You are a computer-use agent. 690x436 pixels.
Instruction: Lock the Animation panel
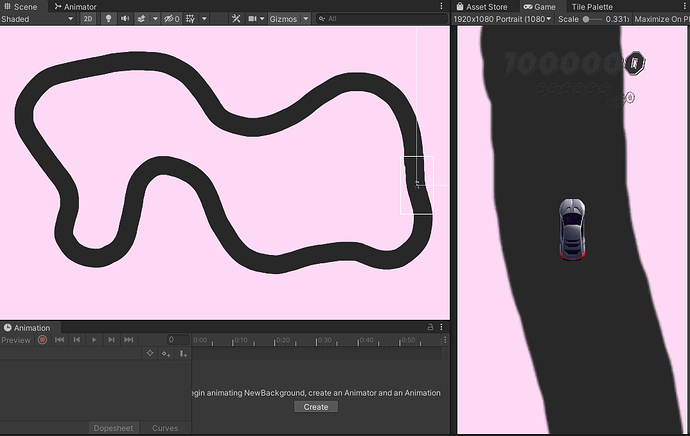(x=430, y=327)
